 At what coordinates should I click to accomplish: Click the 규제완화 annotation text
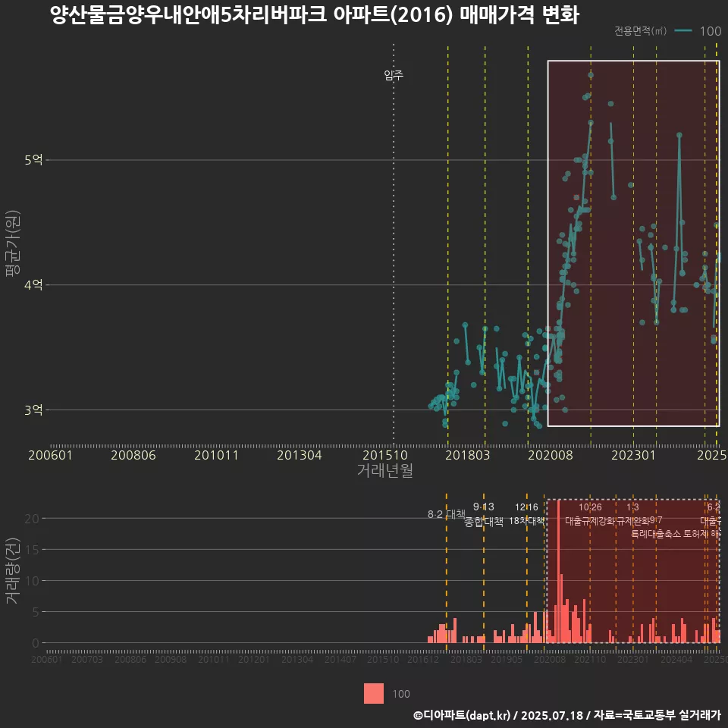click(x=632, y=521)
